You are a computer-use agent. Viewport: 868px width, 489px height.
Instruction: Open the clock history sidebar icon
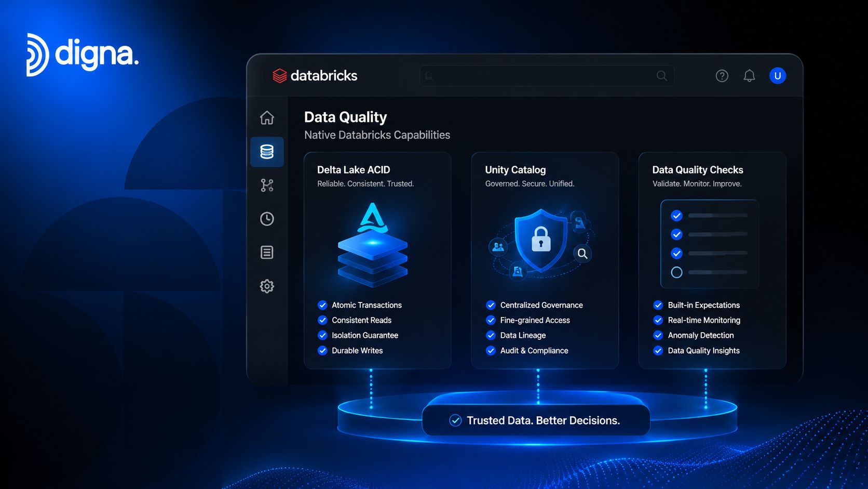[x=267, y=219]
